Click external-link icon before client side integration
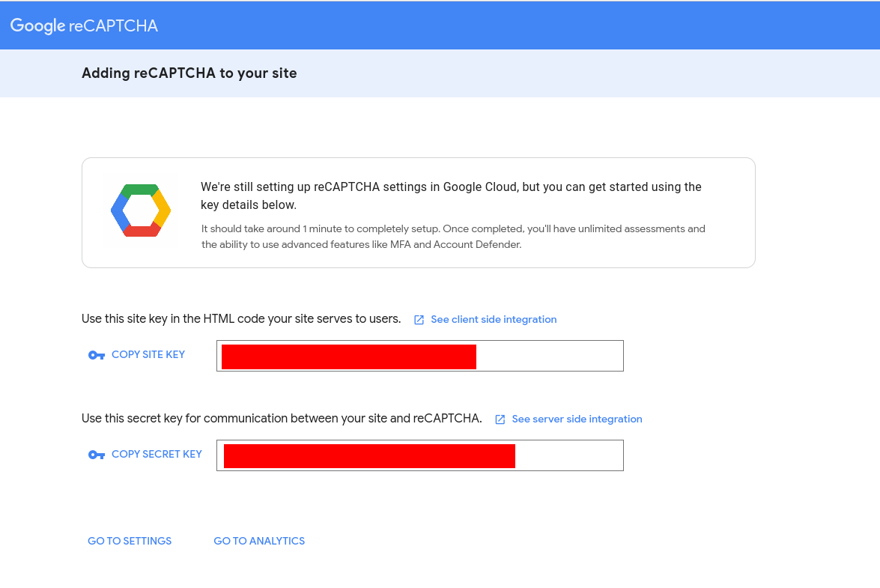Screen dimensions: 880x588 [419, 320]
